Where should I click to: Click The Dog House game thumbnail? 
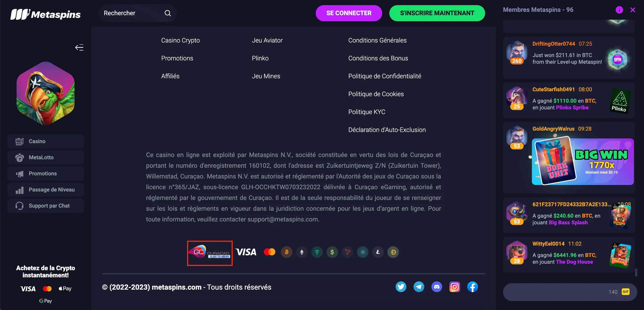click(620, 255)
